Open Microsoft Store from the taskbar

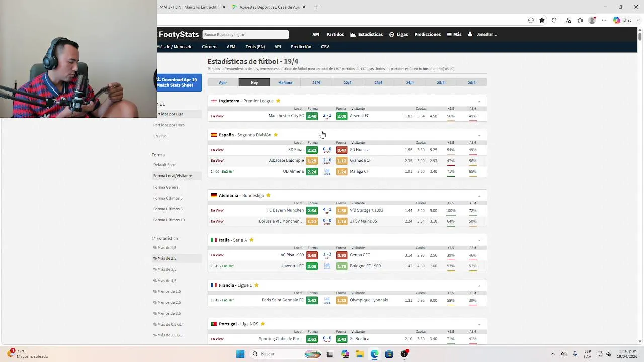[389, 354]
